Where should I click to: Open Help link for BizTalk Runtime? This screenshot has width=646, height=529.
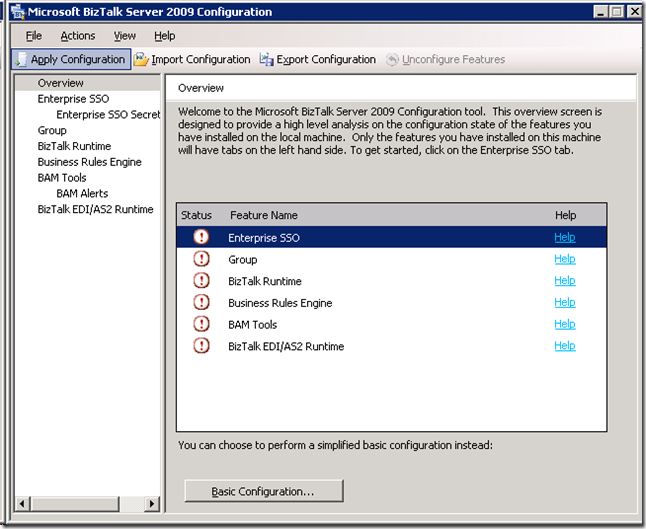pyautogui.click(x=564, y=281)
